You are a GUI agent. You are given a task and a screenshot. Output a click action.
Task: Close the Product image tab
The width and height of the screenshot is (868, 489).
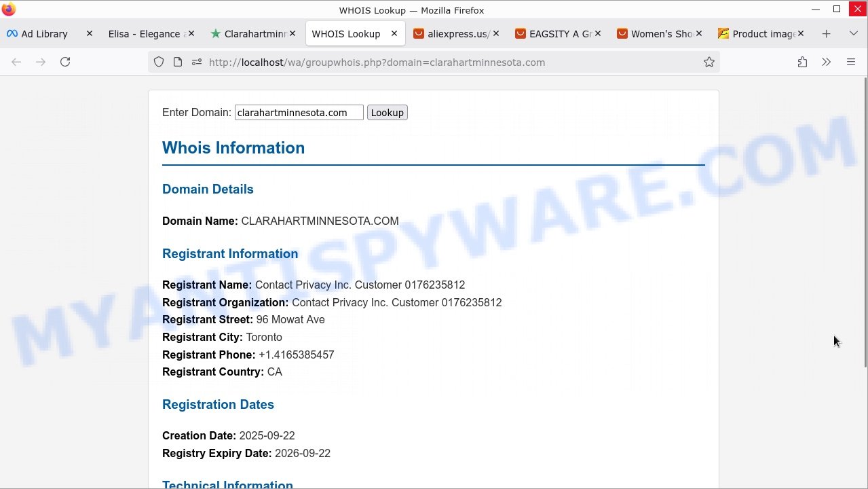pos(801,34)
